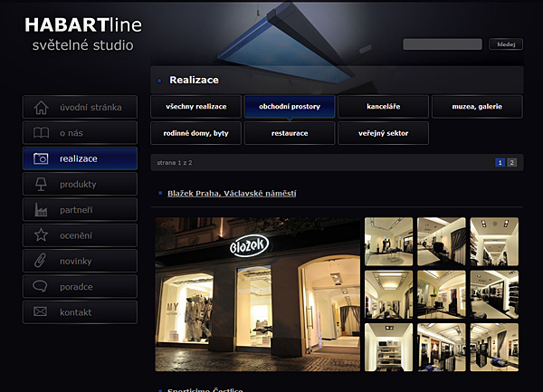Open the middle thumbnail of the second row

442,295
